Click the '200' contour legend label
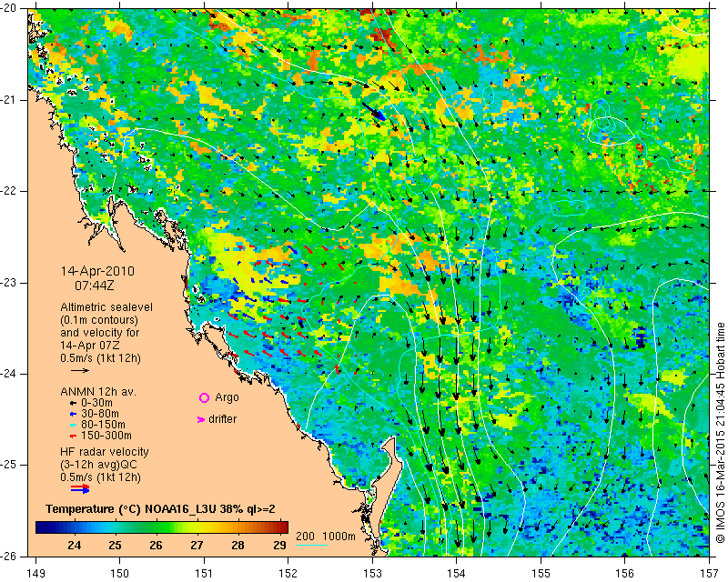Screen dimensions: 728x582 (x=305, y=536)
